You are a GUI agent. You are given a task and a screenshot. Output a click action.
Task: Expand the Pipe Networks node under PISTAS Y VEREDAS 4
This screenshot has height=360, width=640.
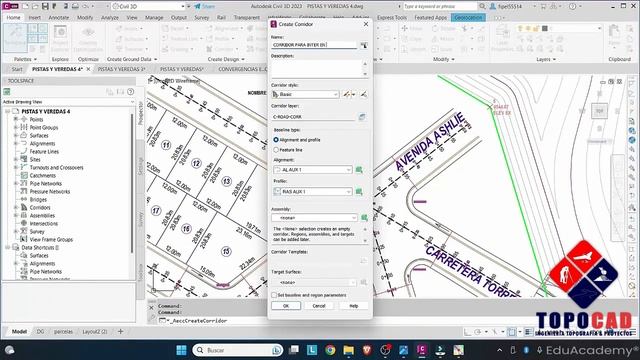(x=16, y=183)
